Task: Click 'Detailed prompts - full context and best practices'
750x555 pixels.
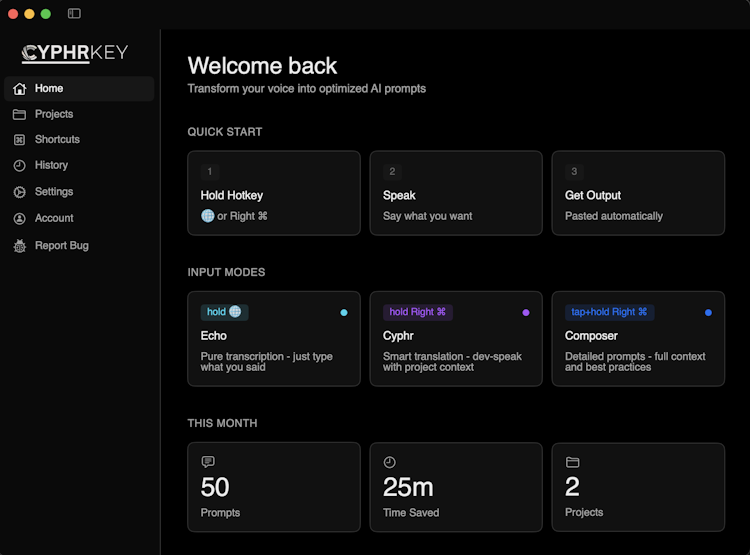Action: coord(635,362)
